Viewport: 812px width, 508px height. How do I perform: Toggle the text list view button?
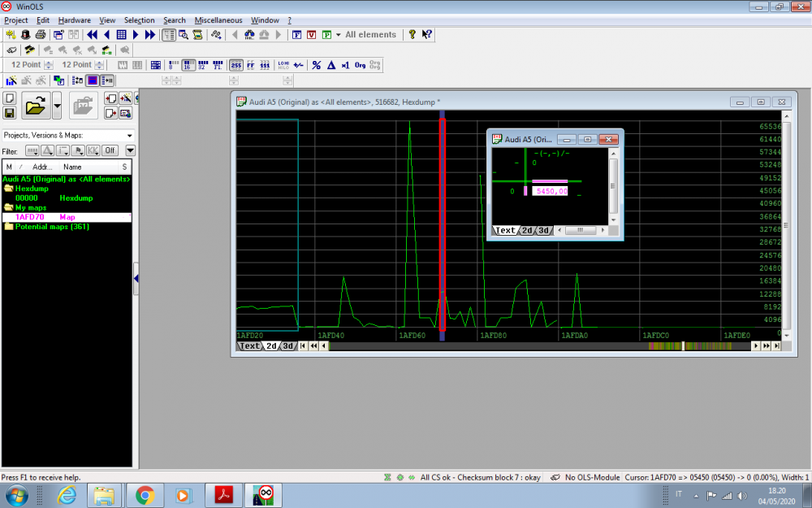pos(169,35)
